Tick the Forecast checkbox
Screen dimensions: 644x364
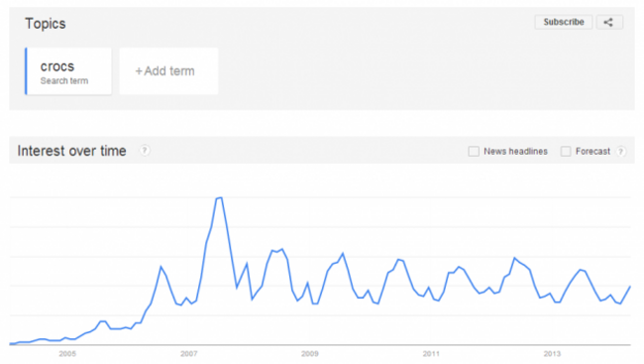pos(566,152)
